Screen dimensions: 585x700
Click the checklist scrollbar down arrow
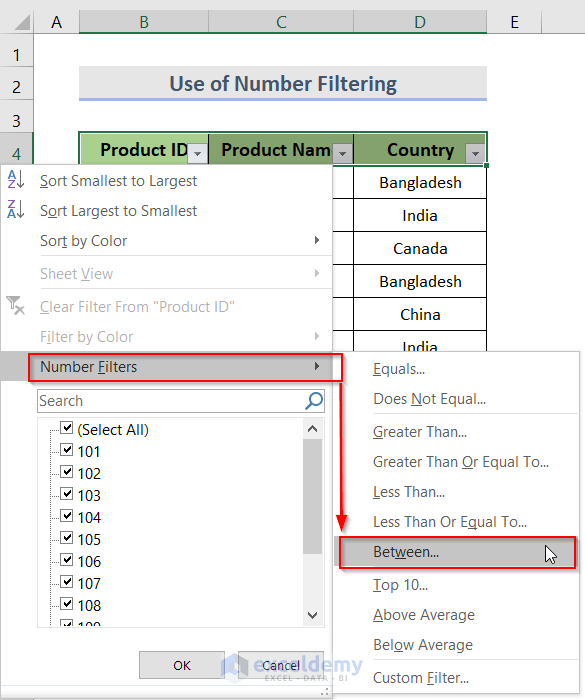point(313,615)
